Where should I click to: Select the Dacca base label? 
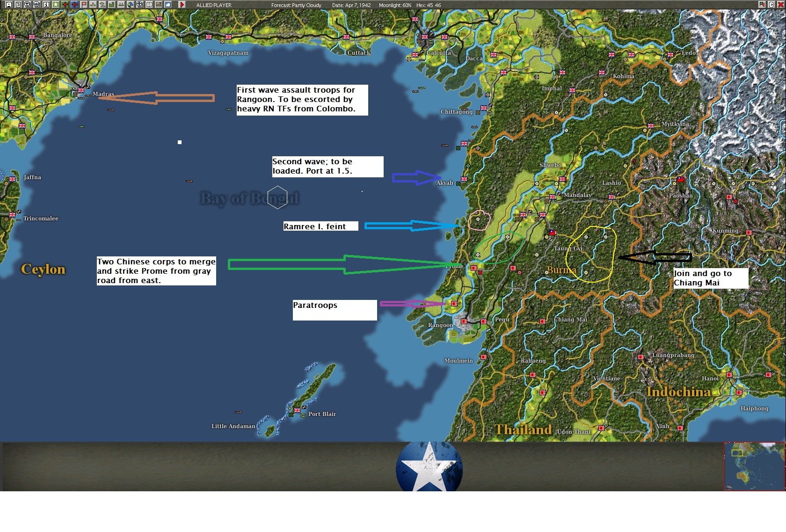click(474, 58)
